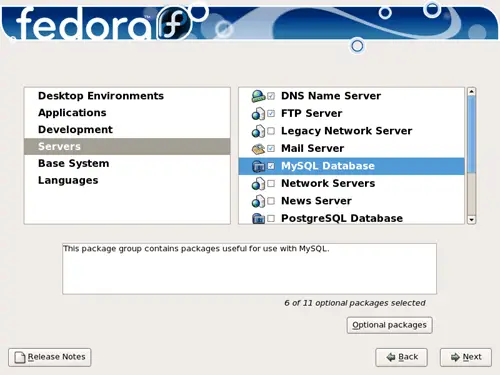Screen dimensions: 500x375
Task: Click the package list scrollbar thumb
Action: click(x=471, y=135)
